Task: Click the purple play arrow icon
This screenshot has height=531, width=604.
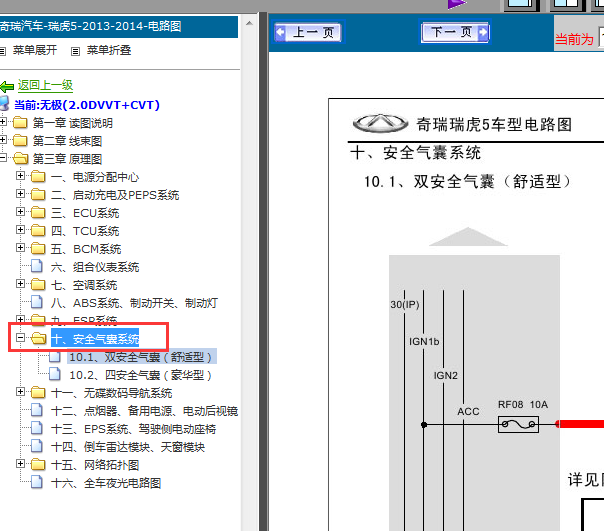Action: click(457, 4)
